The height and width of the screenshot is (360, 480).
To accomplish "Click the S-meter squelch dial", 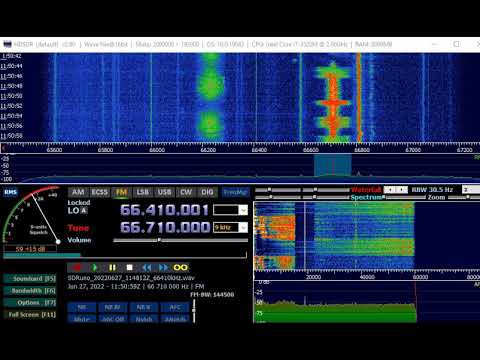I will coord(32,216).
